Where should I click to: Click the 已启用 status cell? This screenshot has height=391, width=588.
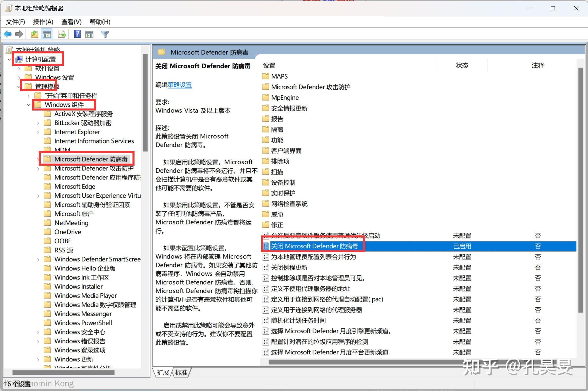click(x=462, y=246)
